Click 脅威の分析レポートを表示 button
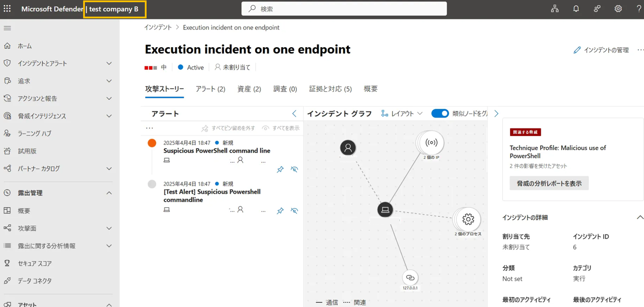644x307 pixels. click(549, 183)
